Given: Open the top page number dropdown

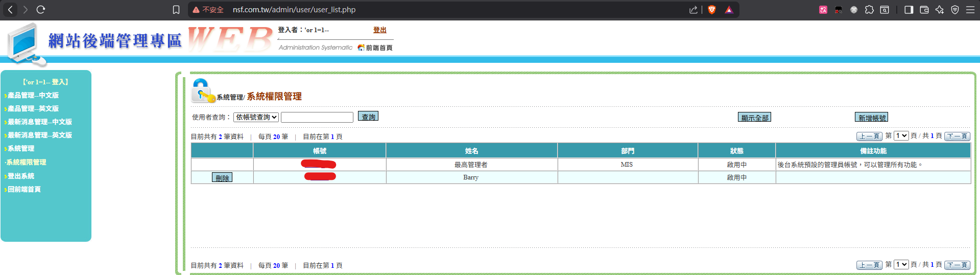Looking at the screenshot, I should click(901, 135).
